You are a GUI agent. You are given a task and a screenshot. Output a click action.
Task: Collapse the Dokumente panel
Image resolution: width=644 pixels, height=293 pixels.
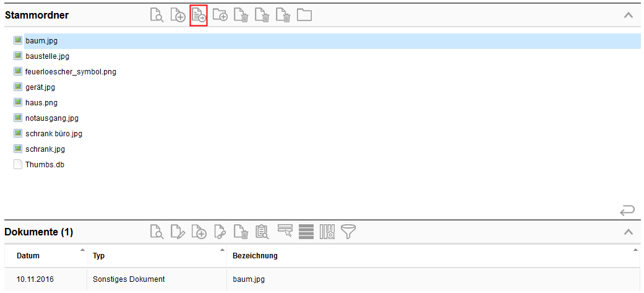[x=629, y=232]
